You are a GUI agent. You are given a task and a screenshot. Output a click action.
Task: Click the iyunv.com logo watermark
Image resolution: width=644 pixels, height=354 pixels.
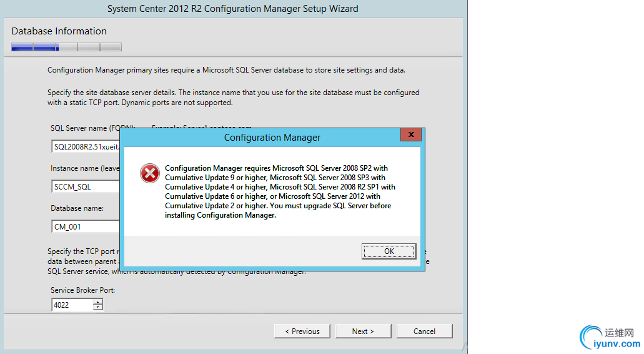click(x=610, y=338)
